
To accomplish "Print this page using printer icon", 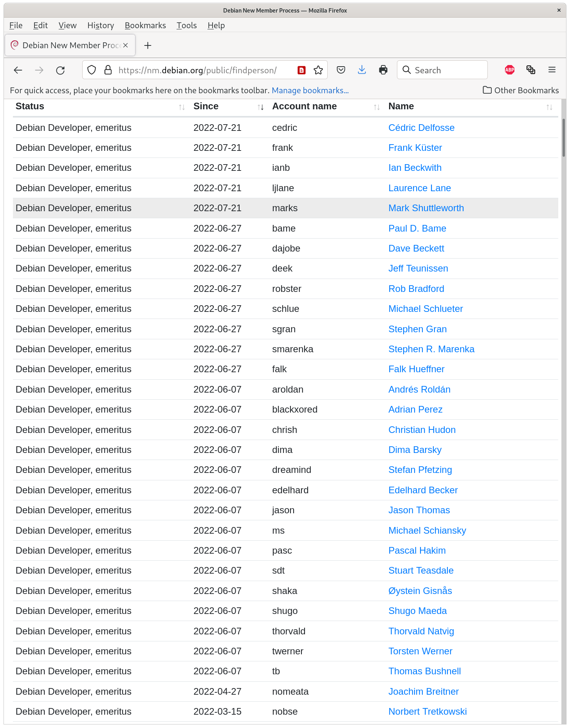I will [383, 70].
